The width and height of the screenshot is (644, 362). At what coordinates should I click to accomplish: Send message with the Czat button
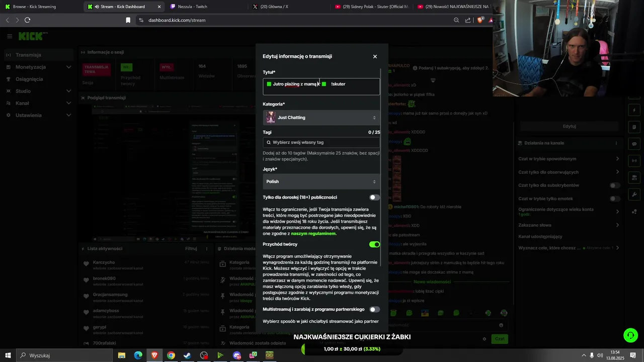click(500, 339)
